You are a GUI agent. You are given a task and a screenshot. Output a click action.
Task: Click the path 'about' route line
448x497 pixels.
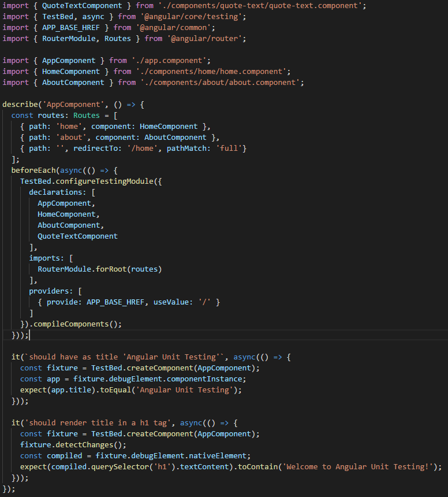120,138
